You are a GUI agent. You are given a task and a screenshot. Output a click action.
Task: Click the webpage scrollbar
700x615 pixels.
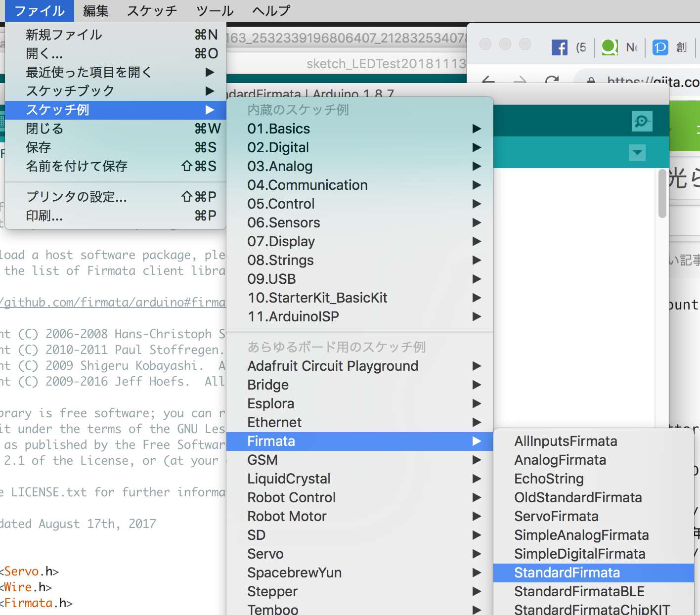pyautogui.click(x=662, y=193)
